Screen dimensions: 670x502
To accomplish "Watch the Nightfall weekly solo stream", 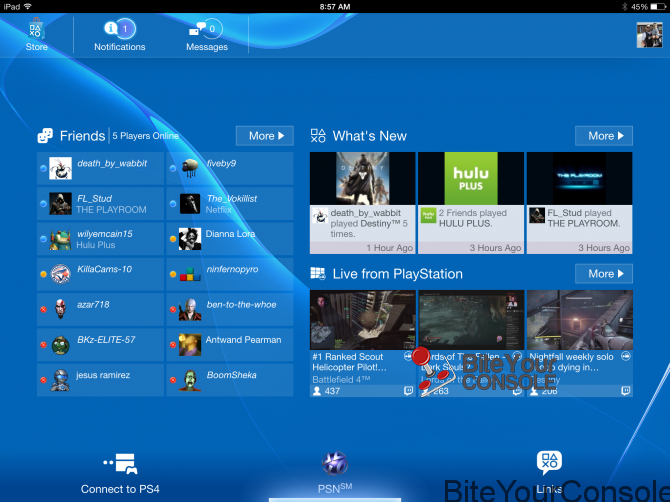I will (579, 320).
